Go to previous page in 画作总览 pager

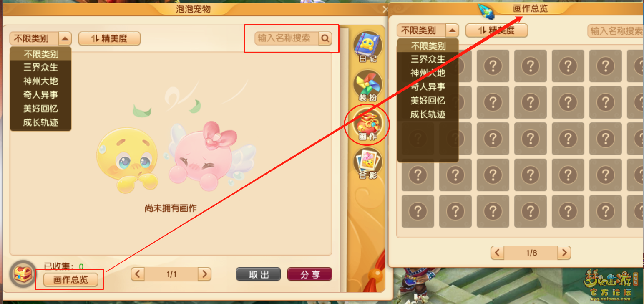click(x=497, y=253)
